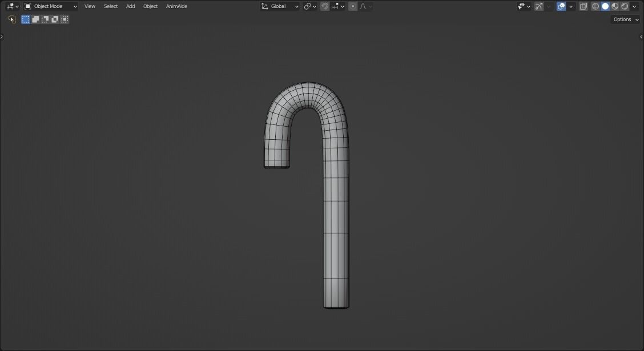Toggle viewport overlays
The height and width of the screenshot is (351, 644).
[561, 6]
